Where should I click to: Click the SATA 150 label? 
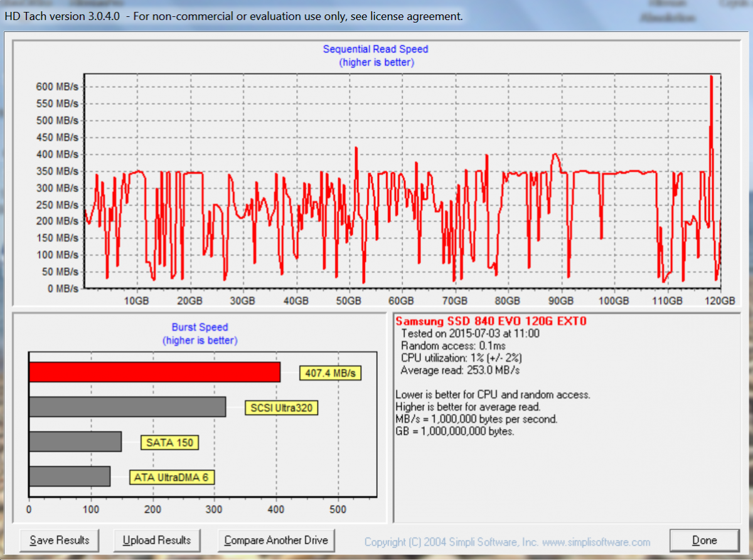click(x=169, y=443)
